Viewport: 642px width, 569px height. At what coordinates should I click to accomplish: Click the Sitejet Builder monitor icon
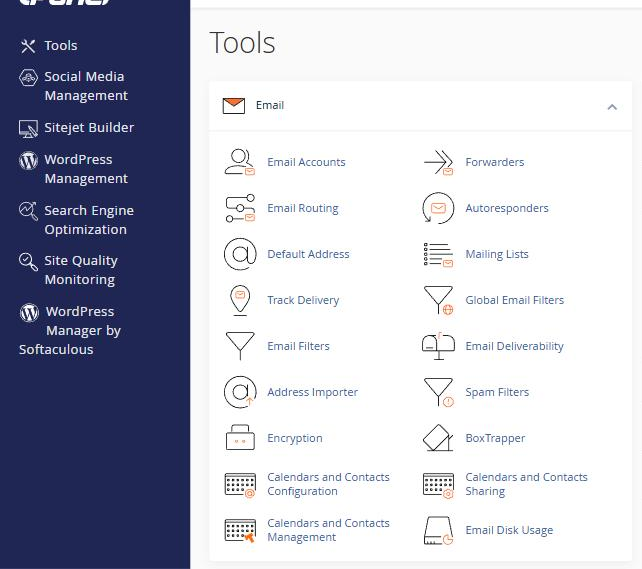[x=28, y=129]
